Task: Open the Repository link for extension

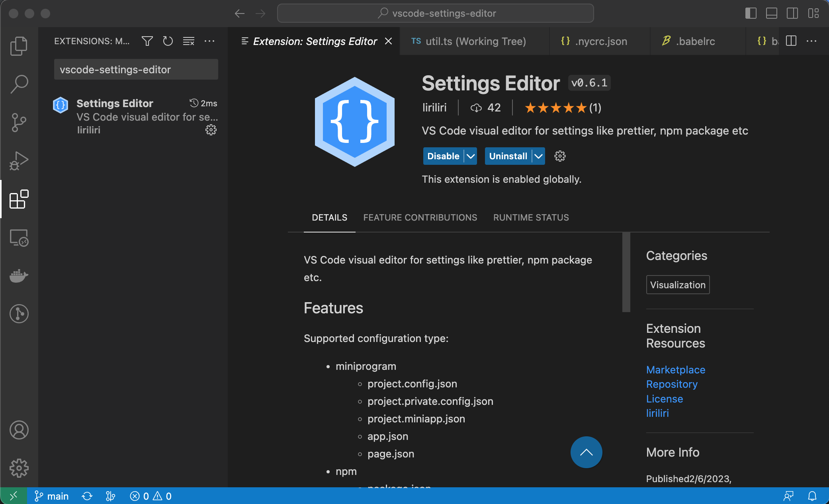Action: point(672,383)
